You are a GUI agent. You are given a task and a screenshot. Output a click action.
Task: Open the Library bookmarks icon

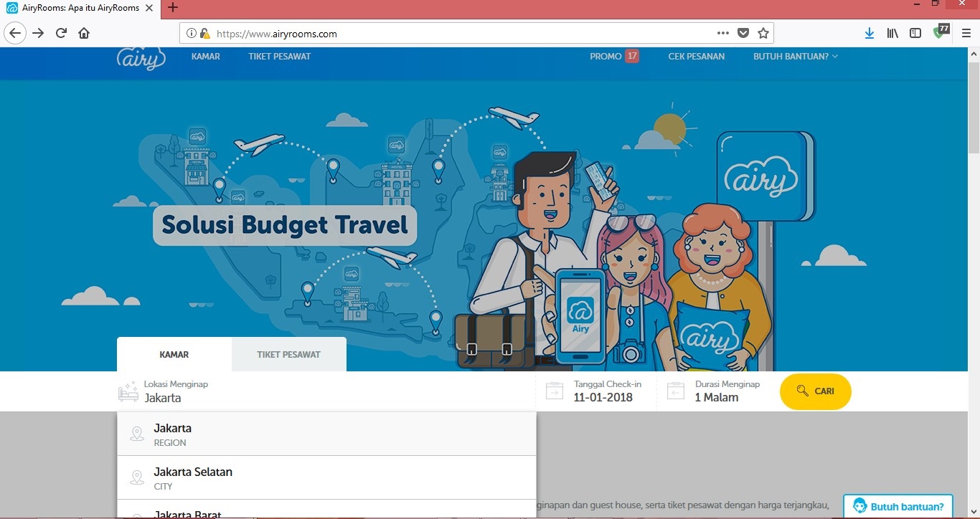(892, 33)
